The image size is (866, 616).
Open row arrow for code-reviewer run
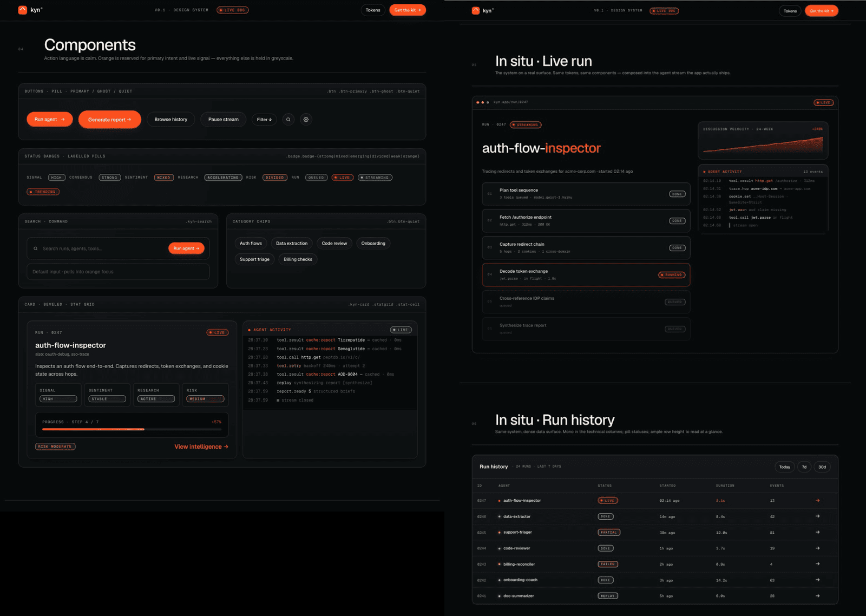pos(817,548)
